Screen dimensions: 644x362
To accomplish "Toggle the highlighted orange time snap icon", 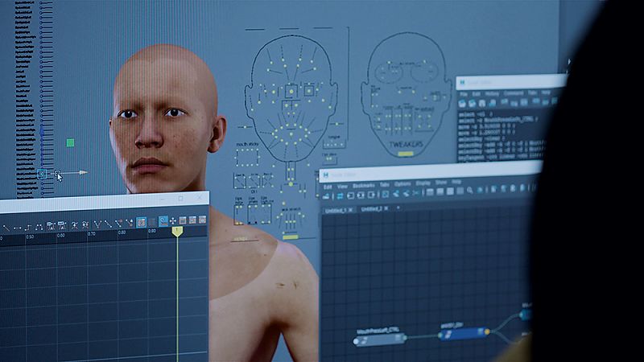I will tap(142, 223).
